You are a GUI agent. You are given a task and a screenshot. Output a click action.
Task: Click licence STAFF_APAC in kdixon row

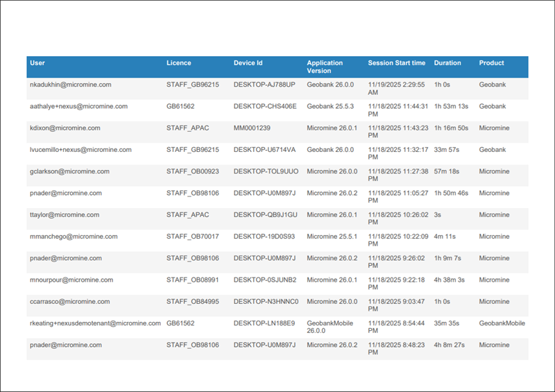187,128
